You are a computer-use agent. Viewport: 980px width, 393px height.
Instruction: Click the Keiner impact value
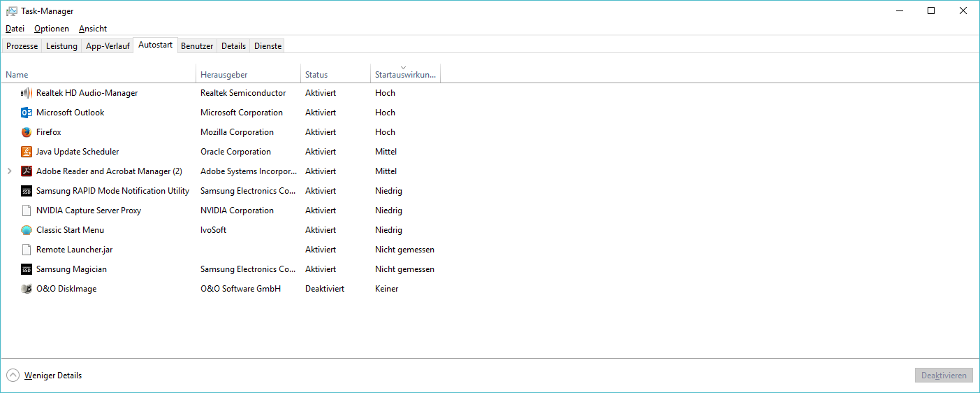(x=386, y=289)
